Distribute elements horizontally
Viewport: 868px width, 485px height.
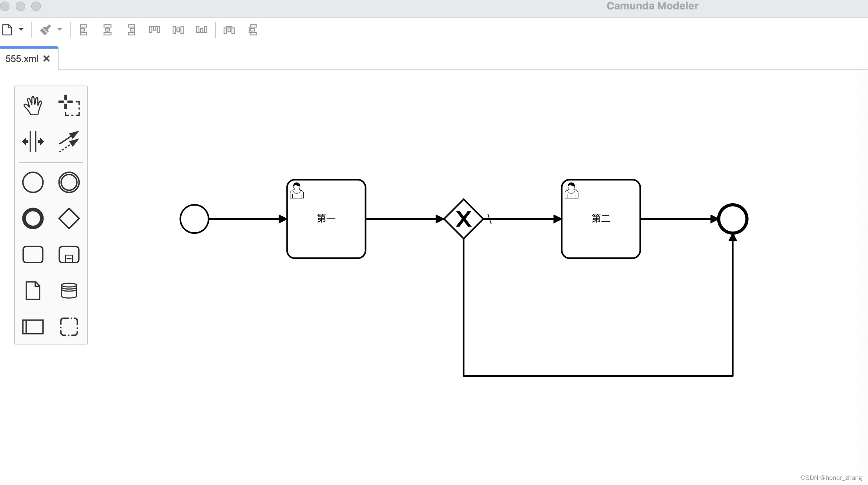click(x=229, y=30)
